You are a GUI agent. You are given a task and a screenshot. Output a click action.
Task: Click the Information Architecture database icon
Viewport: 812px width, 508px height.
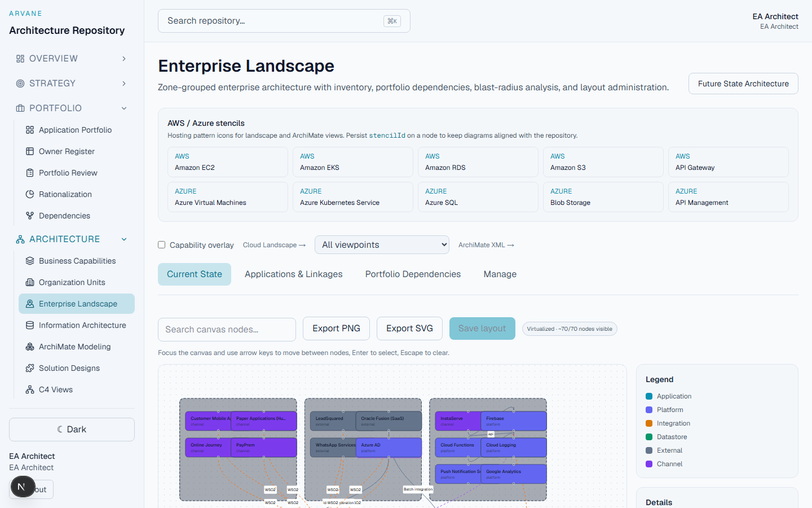pyautogui.click(x=30, y=325)
